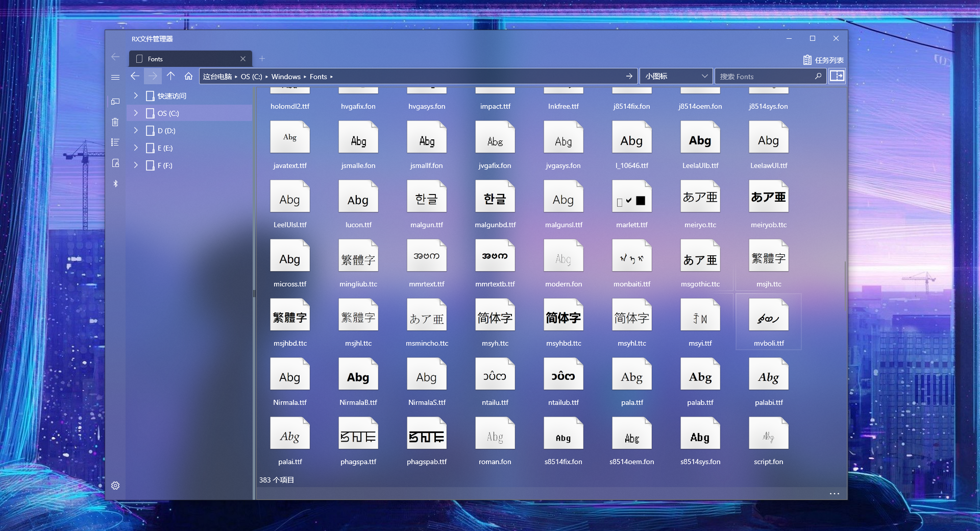Viewport: 980px width, 531px height.
Task: Expand the D (D:) drive node
Action: 136,130
